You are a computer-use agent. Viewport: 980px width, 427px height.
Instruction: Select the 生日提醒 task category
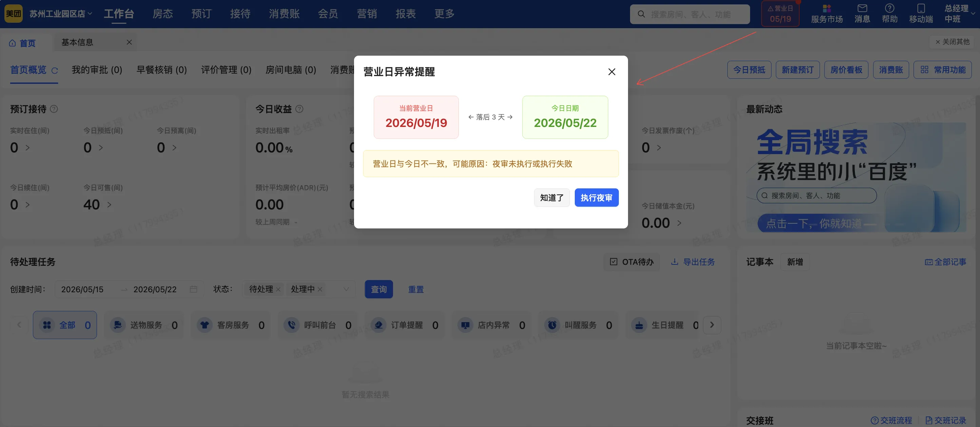(663, 325)
